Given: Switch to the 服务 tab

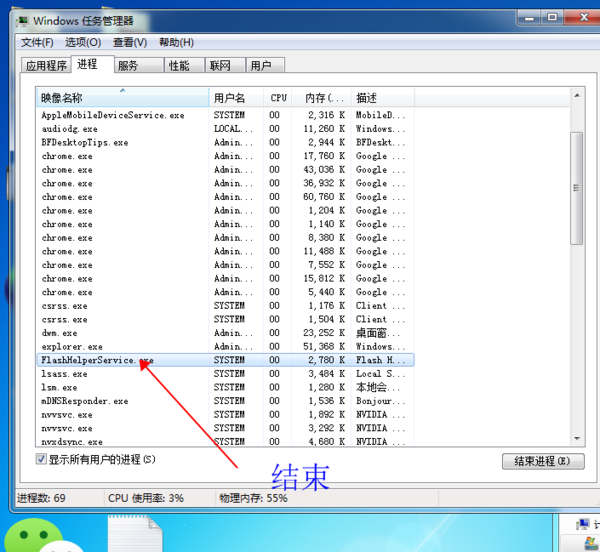Looking at the screenshot, I should pos(139,65).
